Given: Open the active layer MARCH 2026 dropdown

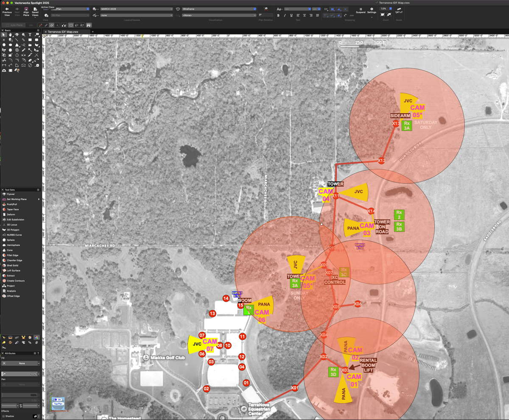Looking at the screenshot, I should click(136, 9).
